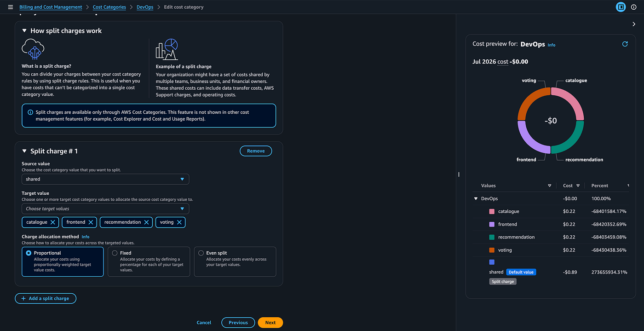
Task: Sort table by Percent column arrow
Action: [x=628, y=186]
